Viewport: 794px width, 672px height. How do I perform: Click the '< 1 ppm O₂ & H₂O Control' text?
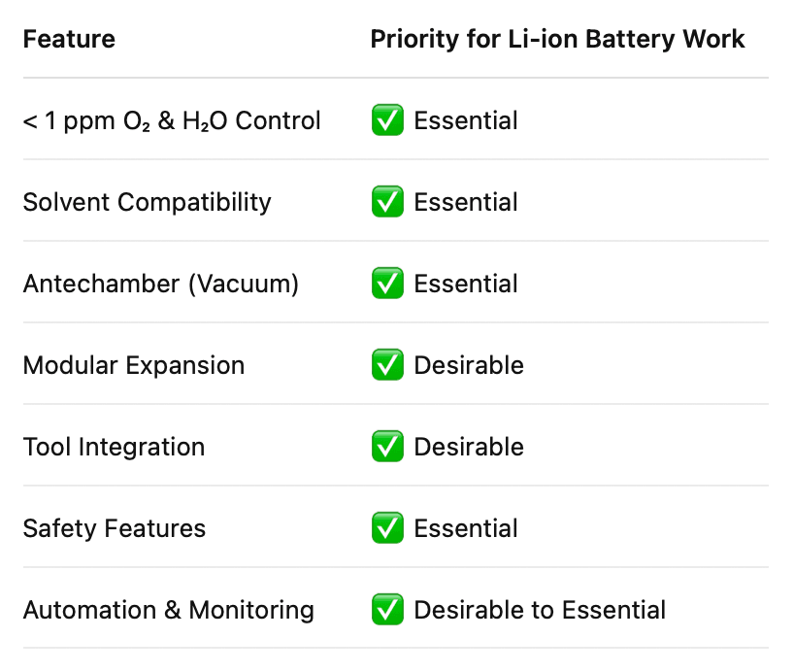pos(172,121)
